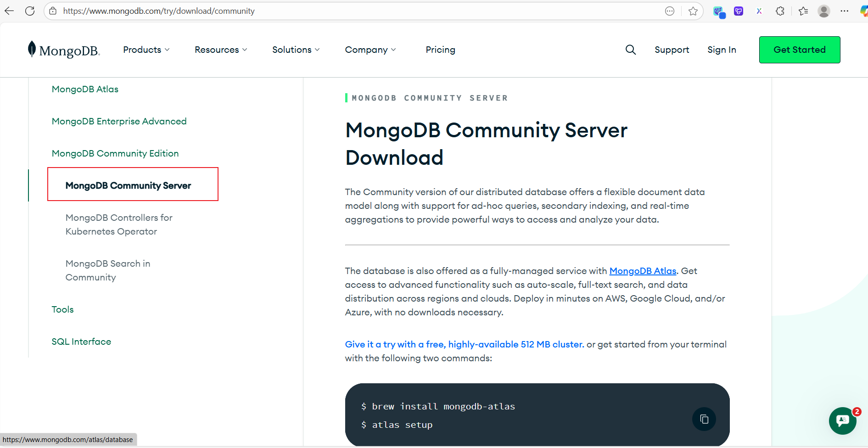Click the 'atlas setup' command text

coord(402,425)
